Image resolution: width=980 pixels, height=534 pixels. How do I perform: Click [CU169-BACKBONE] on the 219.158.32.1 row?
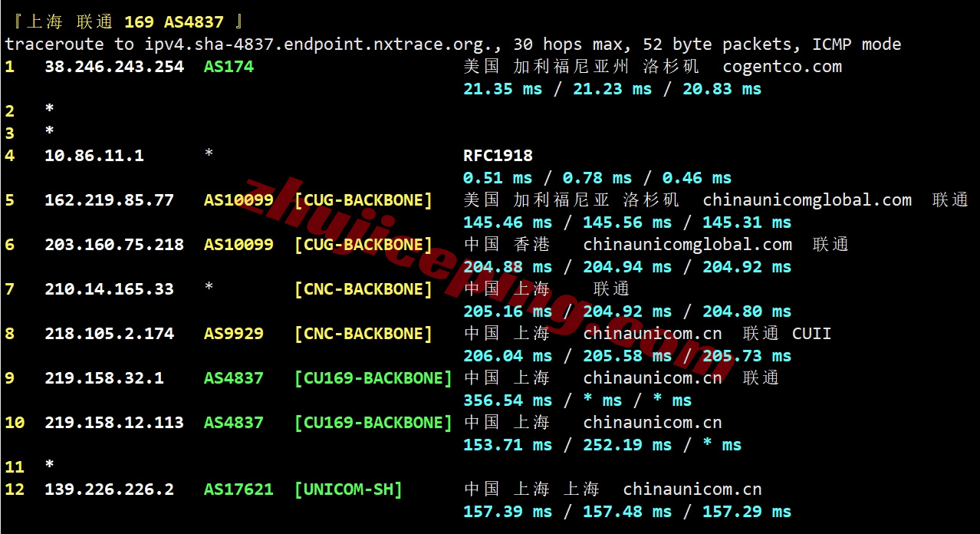pyautogui.click(x=373, y=378)
